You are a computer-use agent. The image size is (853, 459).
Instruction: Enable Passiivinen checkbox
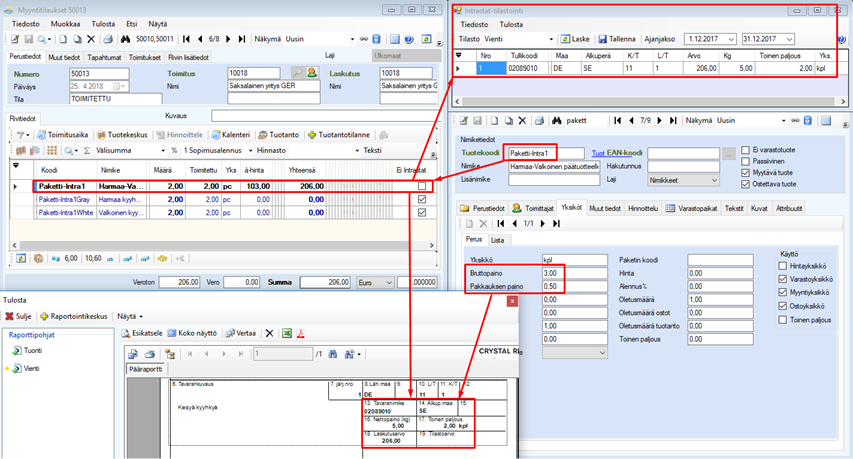pyautogui.click(x=745, y=162)
